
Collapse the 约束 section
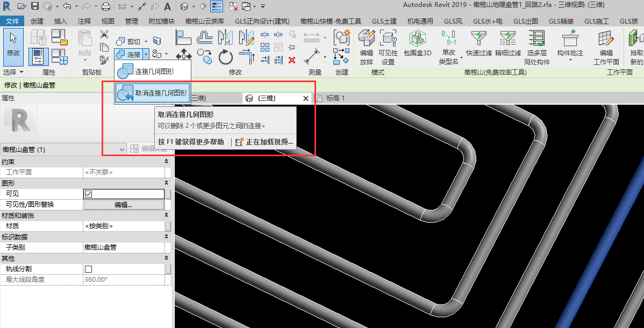coord(166,162)
